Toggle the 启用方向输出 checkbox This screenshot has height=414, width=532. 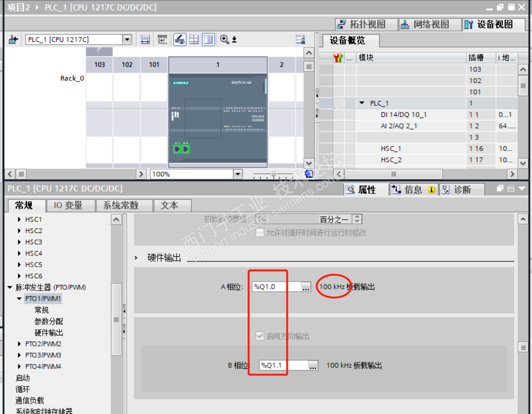260,336
